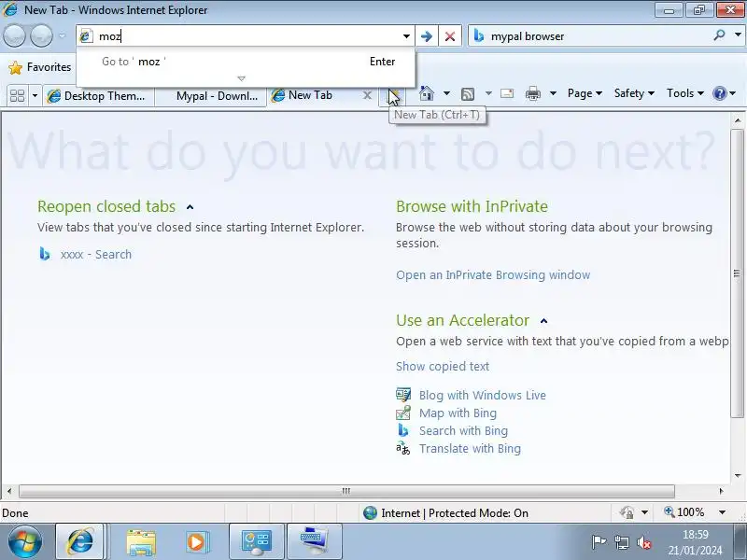Click the Back navigation button
The height and width of the screenshot is (560, 747).
click(x=14, y=35)
